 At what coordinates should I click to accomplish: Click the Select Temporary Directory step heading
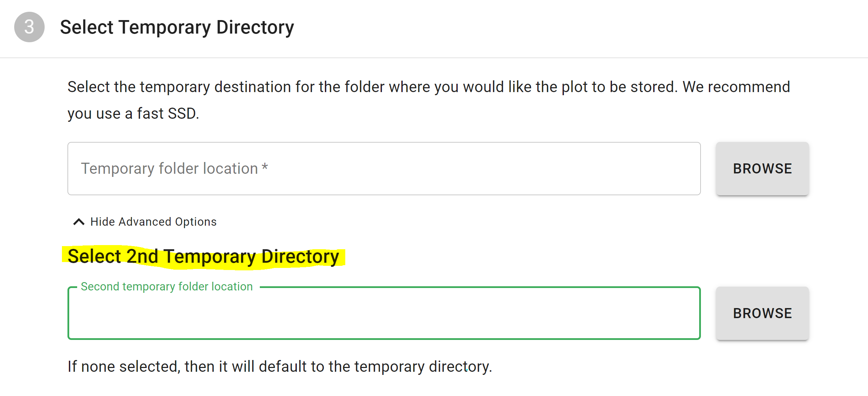(177, 27)
